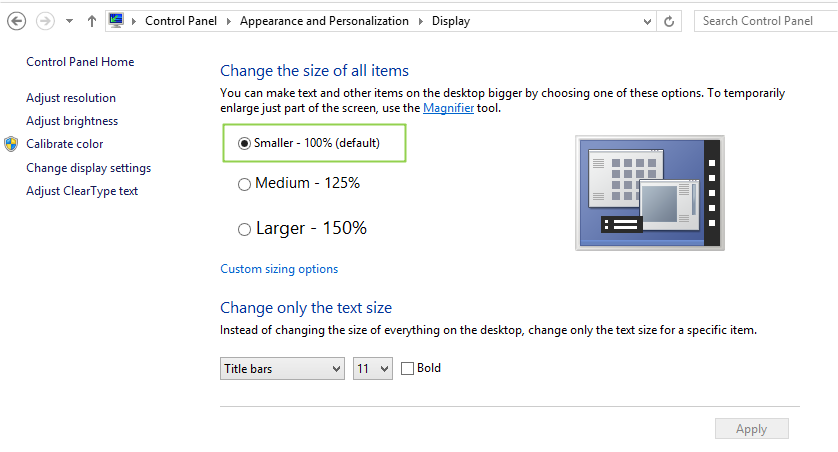Expand the address bar history dropdown

(x=647, y=21)
